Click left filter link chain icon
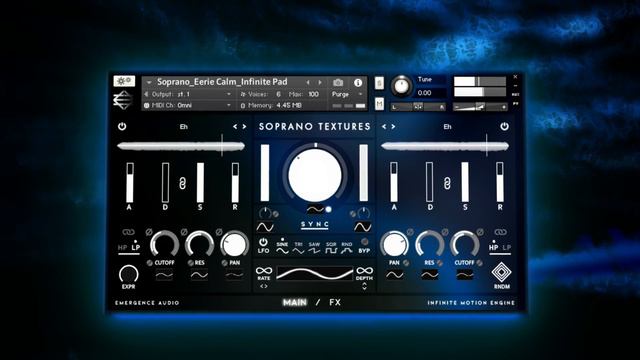Image resolution: width=640 pixels, height=360 pixels. (x=128, y=232)
